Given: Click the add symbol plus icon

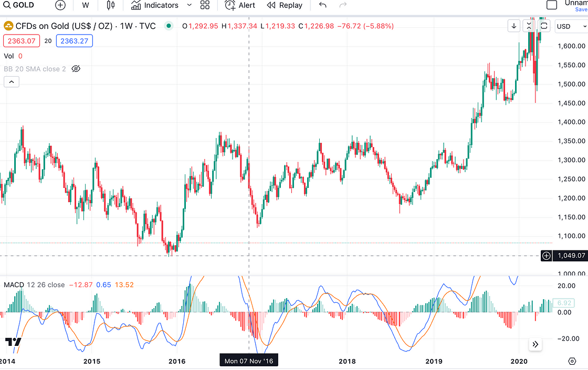Looking at the screenshot, I should [x=60, y=5].
